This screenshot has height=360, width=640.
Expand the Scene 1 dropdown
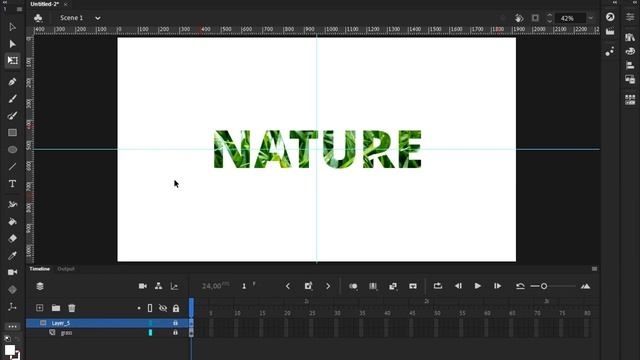point(98,18)
